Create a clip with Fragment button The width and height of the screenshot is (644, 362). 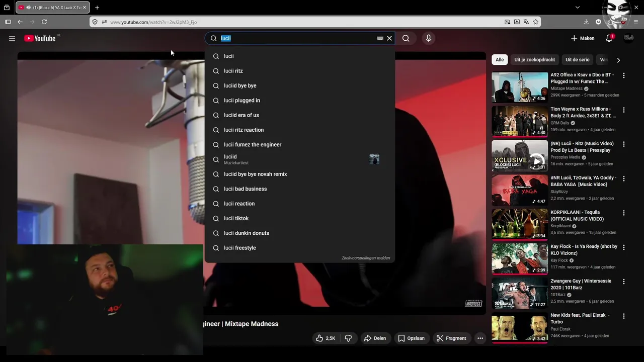(x=451, y=338)
